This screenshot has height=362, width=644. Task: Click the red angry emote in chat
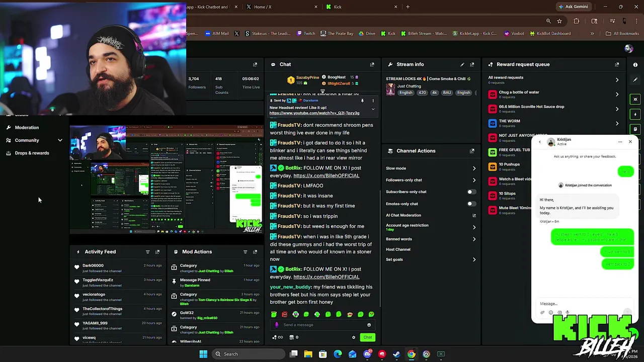[285, 314]
